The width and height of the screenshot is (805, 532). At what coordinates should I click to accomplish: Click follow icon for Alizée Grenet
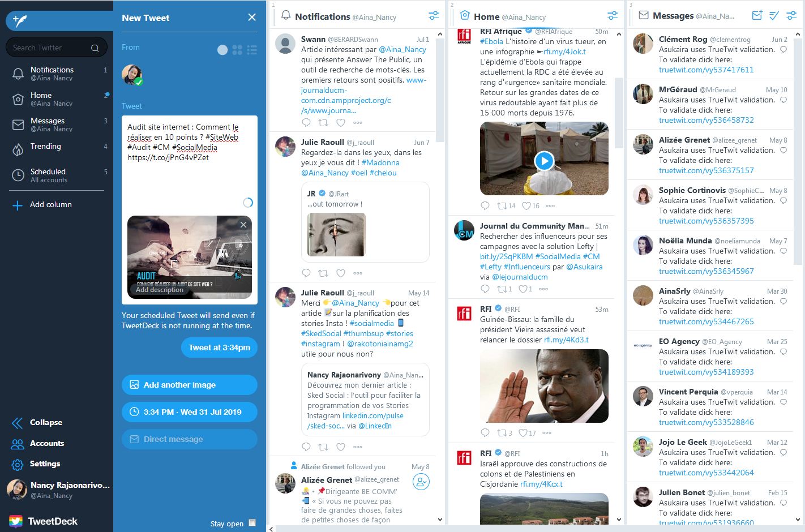click(x=421, y=482)
